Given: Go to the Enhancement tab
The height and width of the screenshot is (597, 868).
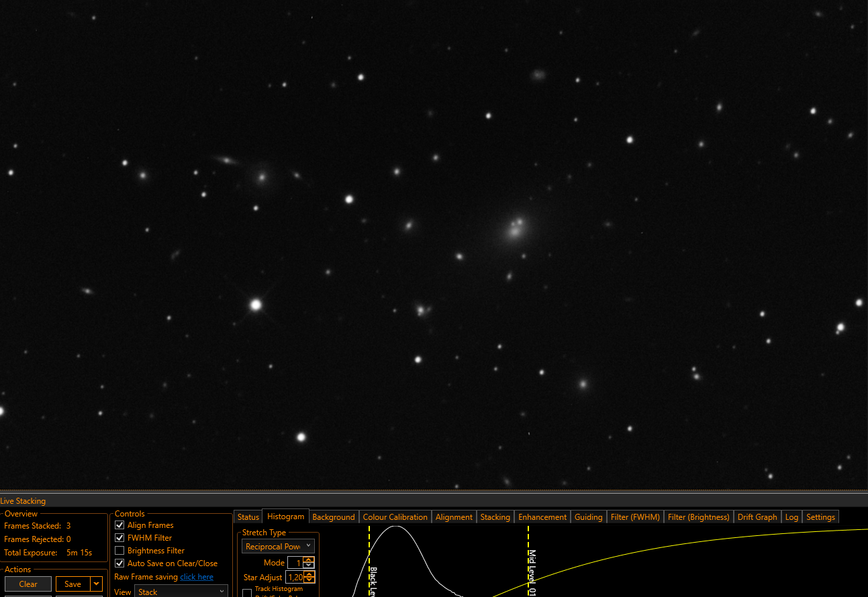Looking at the screenshot, I should pyautogui.click(x=542, y=517).
